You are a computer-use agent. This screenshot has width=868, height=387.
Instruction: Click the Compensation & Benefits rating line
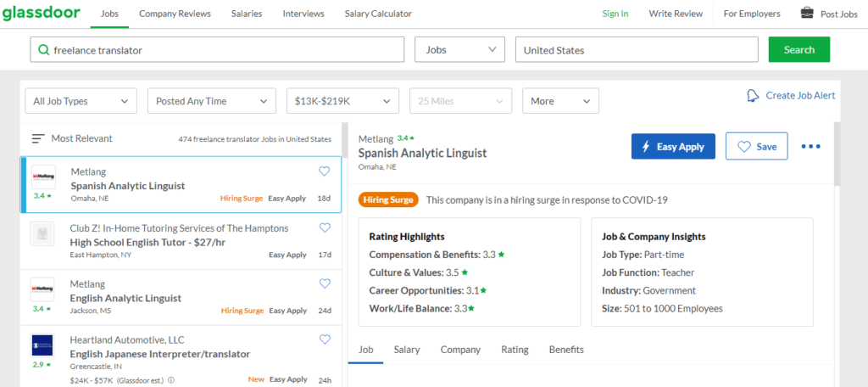coord(437,255)
